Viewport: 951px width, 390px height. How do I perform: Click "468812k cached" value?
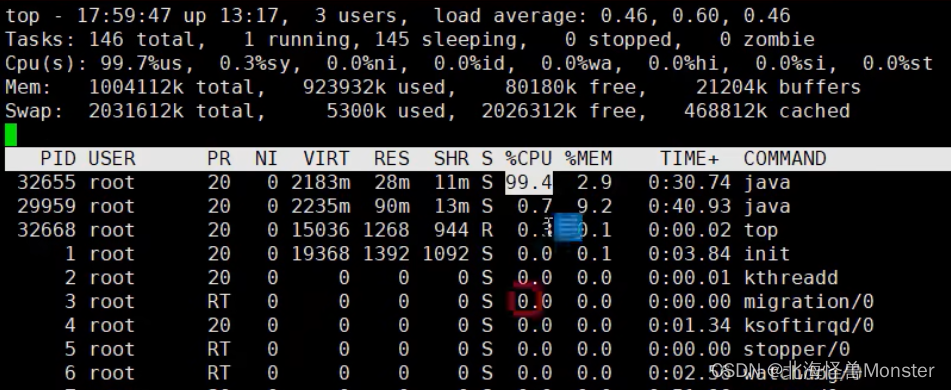[x=767, y=111]
